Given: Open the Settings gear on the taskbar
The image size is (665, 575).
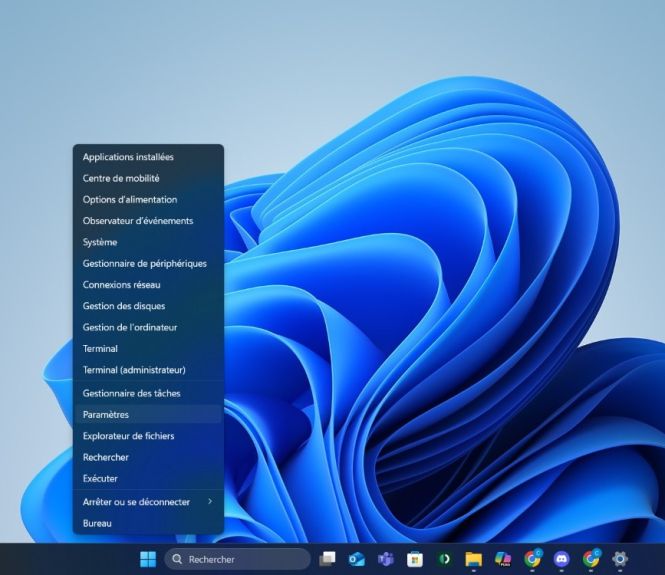Looking at the screenshot, I should coord(620,559).
